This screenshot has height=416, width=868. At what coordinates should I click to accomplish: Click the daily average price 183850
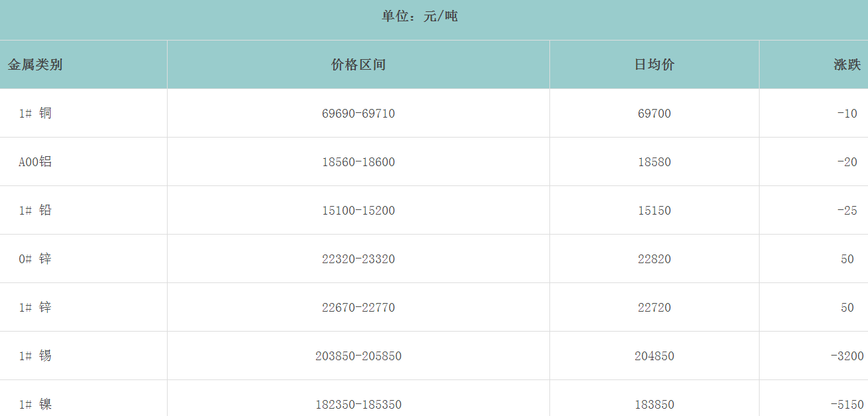(654, 405)
